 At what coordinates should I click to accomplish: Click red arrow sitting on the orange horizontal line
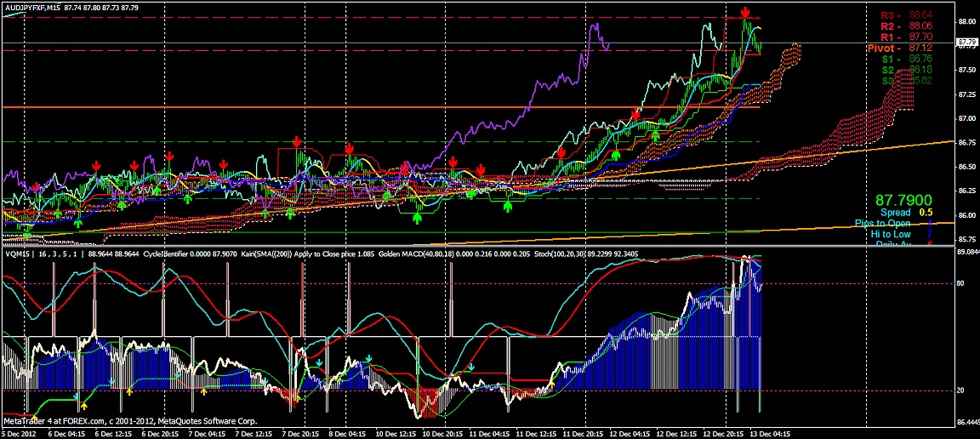coord(635,113)
